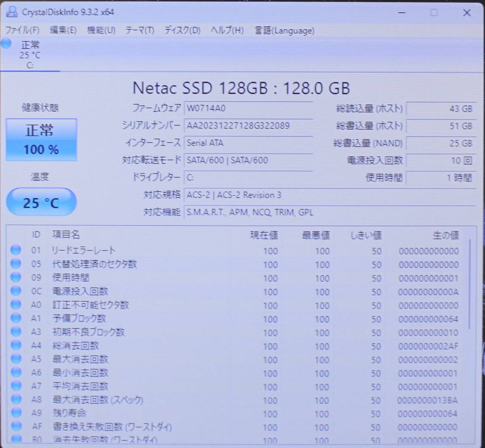Screen dimensions: 485x448
Task: Click the power on hours value 1 時間
Action: (441, 178)
